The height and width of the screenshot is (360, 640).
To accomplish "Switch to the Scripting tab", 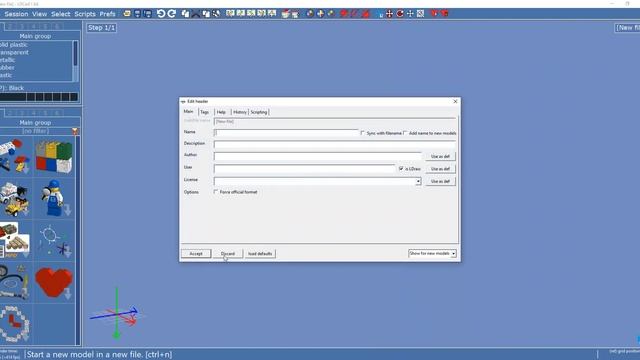I will (259, 112).
